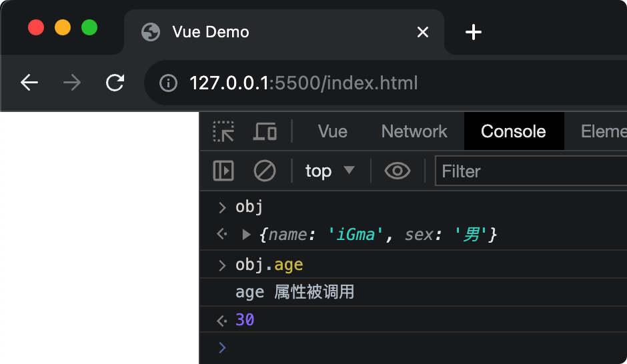Open the top JavaScript context dropdown
This screenshot has width=627, height=364.
tap(330, 171)
